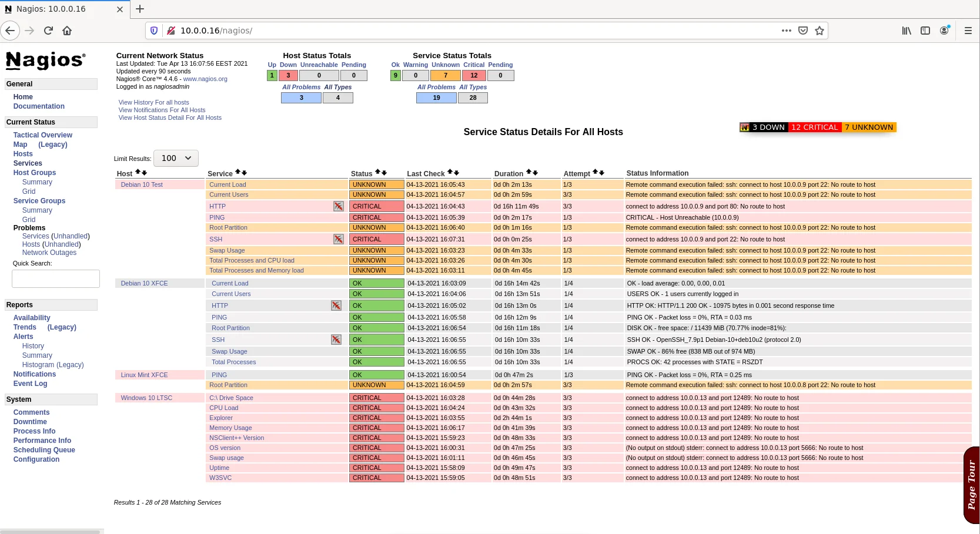980x534 pixels.
Task: Open Event Log in sidebar
Action: tap(30, 384)
